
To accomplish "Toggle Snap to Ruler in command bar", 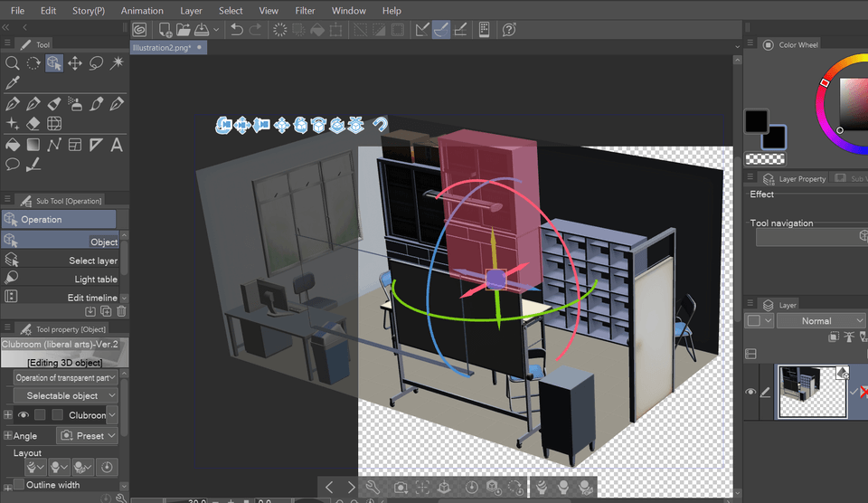I will tap(422, 30).
